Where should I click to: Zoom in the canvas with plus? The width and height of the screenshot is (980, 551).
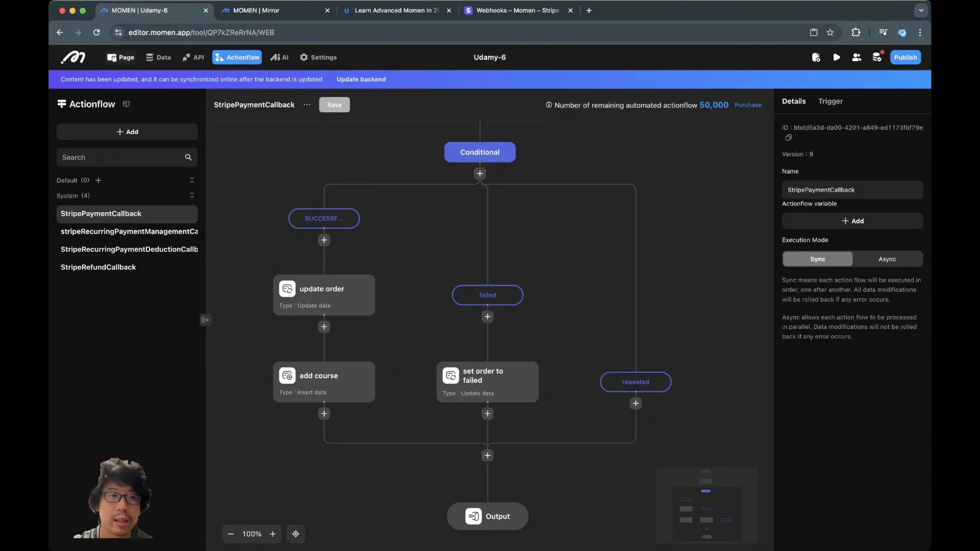tap(273, 534)
